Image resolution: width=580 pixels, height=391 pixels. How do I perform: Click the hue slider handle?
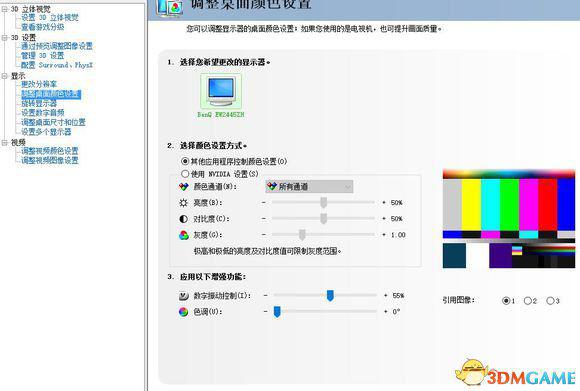point(277,311)
